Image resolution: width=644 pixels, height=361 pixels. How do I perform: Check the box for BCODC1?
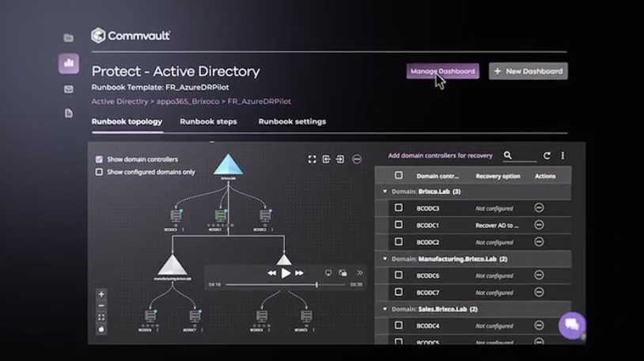[x=399, y=225]
